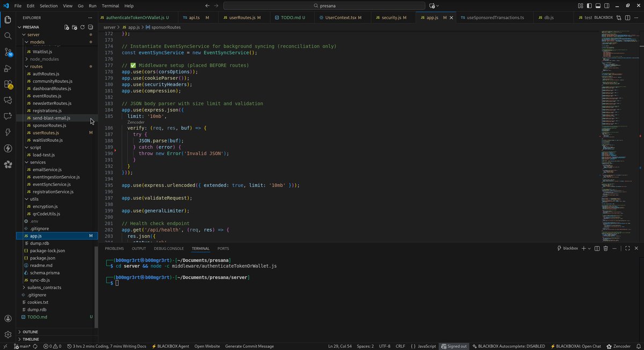
Task: Open Run and Debug view
Action: 8,68
